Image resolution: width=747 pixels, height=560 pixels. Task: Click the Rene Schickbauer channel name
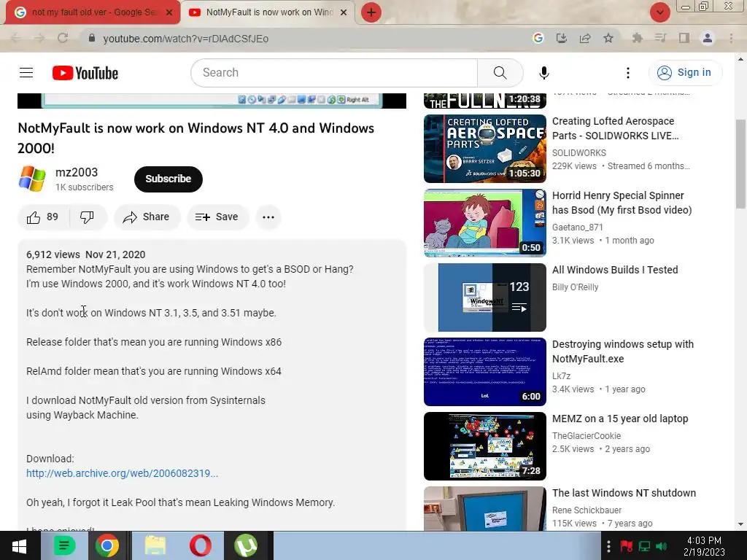tap(587, 510)
